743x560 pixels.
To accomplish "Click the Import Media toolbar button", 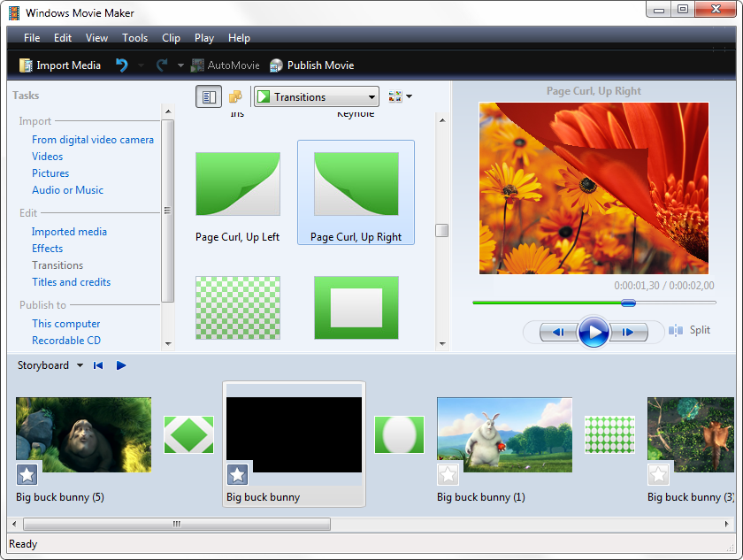I will [60, 65].
